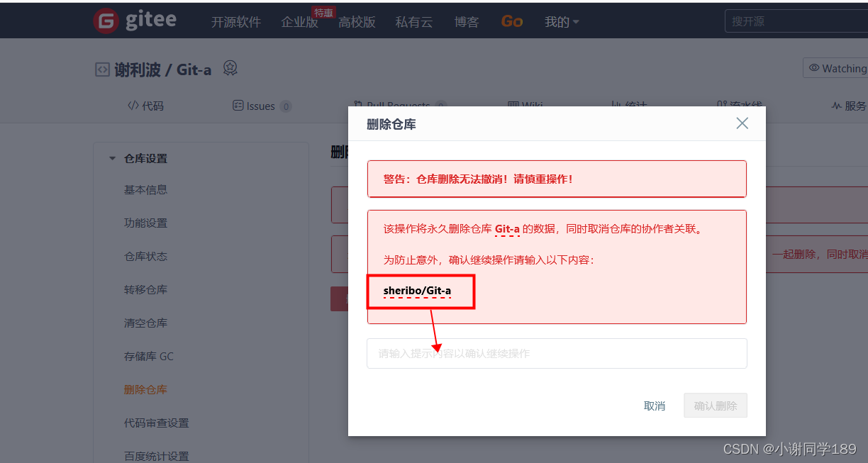Focus the 搜开源 search box
The width and height of the screenshot is (868, 463).
click(796, 21)
